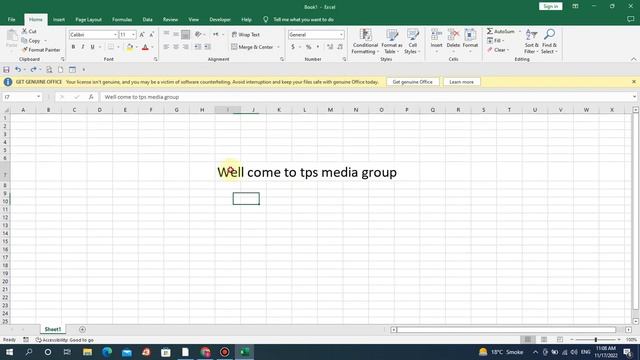Align text to the top
This screenshot has width=640, height=360.
[x=166, y=34]
